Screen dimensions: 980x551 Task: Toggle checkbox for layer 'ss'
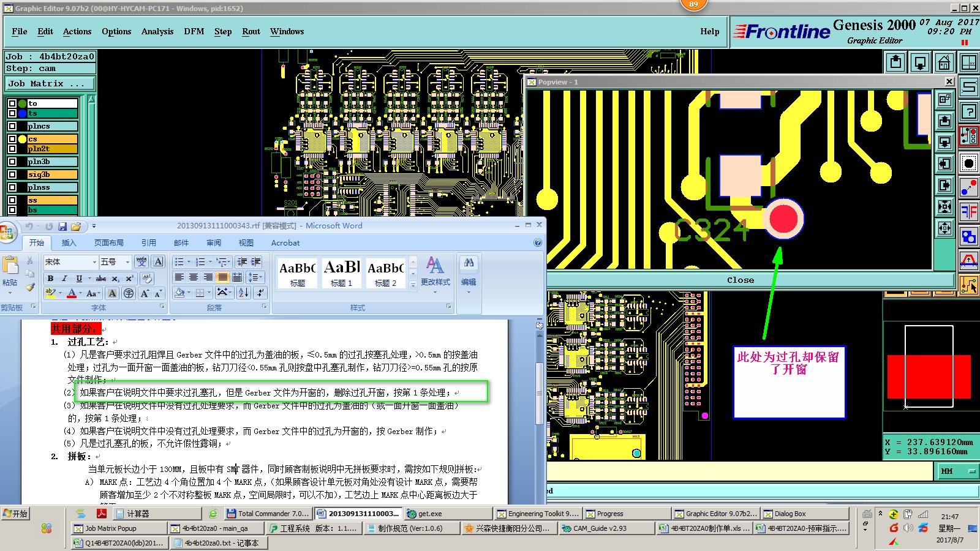pos(12,200)
